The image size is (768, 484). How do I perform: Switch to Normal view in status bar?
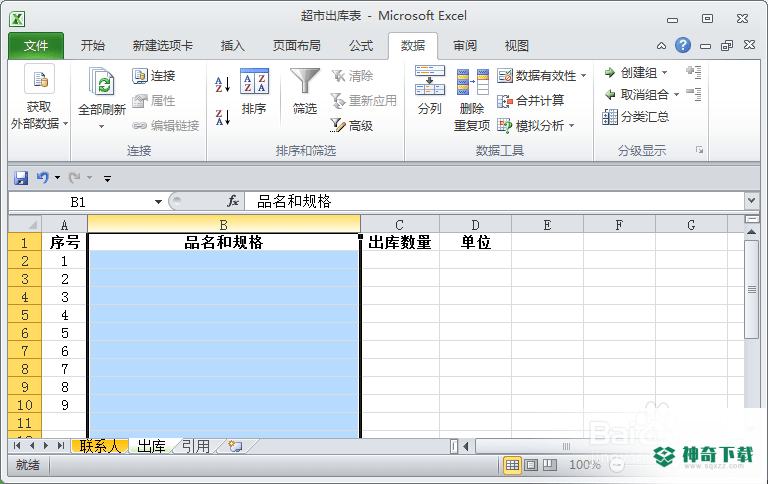(512, 465)
